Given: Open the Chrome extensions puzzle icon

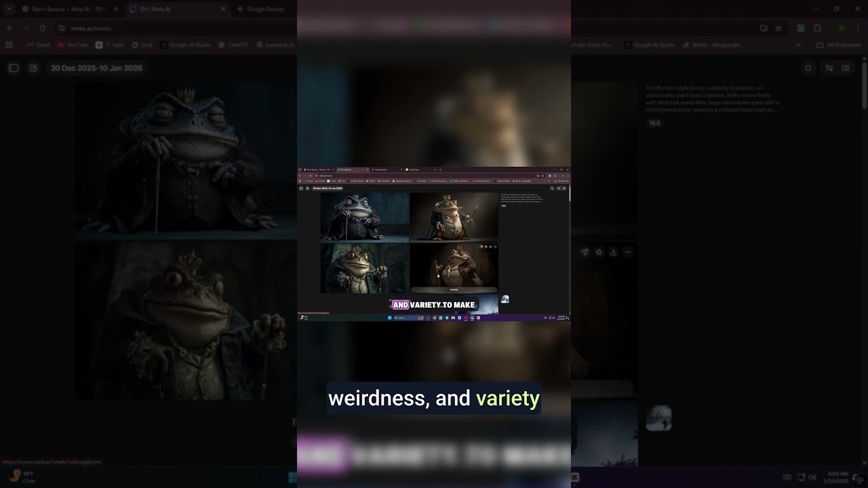Looking at the screenshot, I should 817,28.
